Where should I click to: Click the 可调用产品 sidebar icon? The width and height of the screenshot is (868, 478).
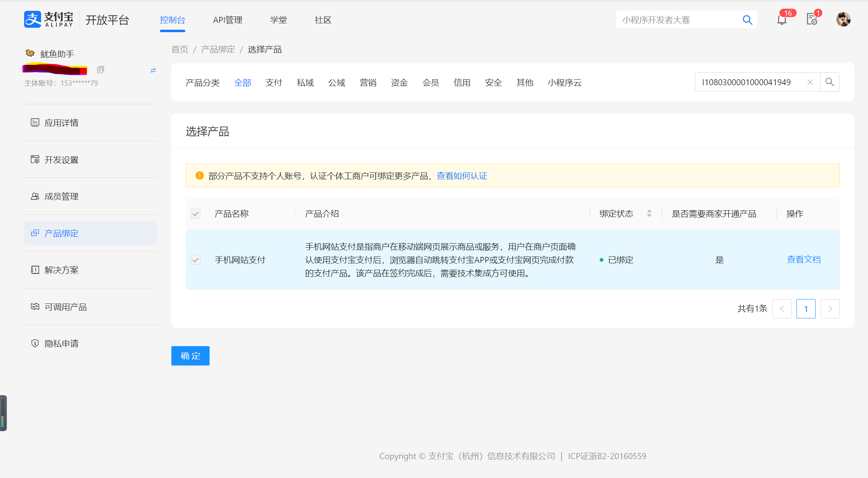[x=35, y=307]
